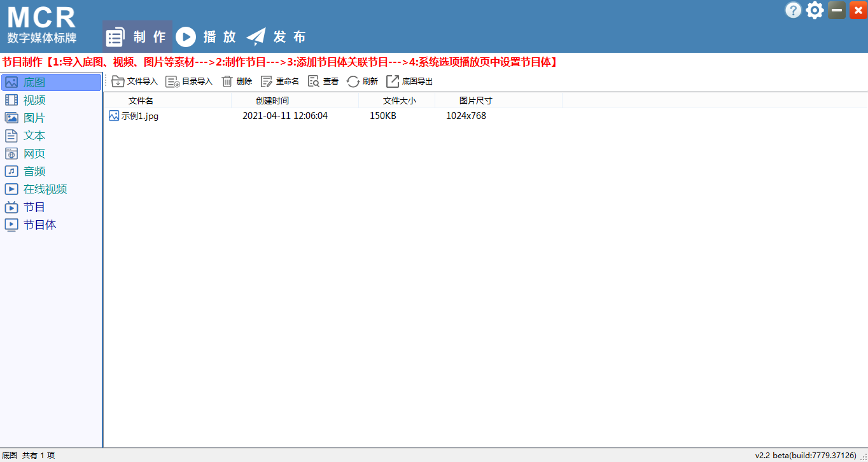Open the 文本 category in sidebar
Screen dimensions: 868x462
point(34,136)
